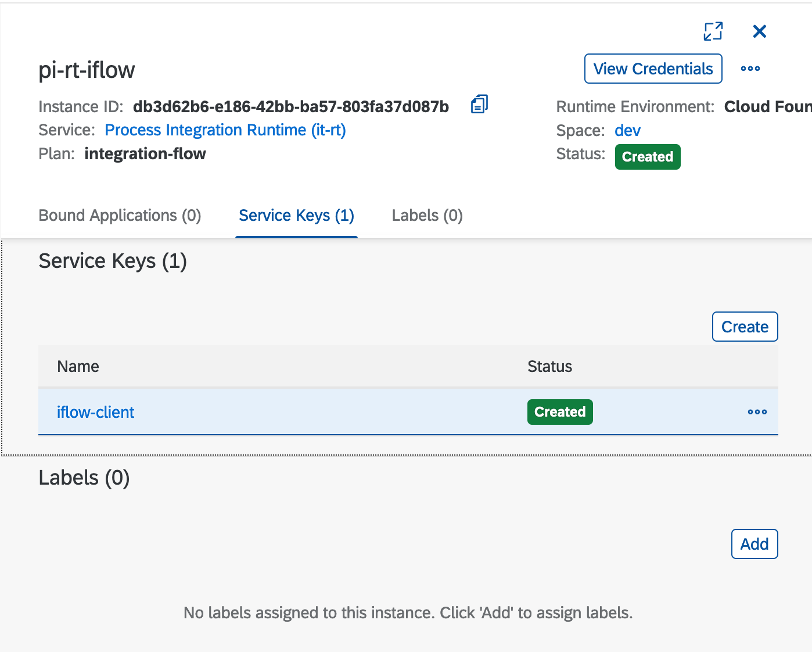The height and width of the screenshot is (652, 812).
Task: Expand panel to full screen icon
Action: point(713,31)
